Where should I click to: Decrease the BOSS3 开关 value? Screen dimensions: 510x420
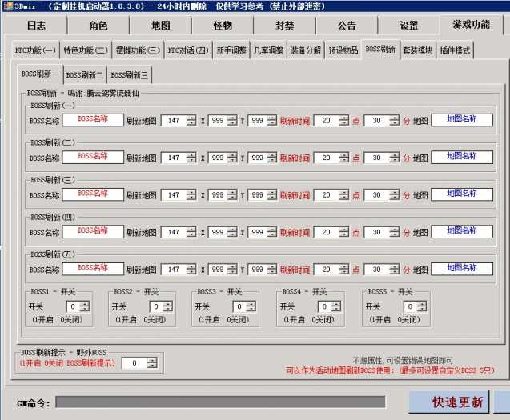[x=251, y=310]
